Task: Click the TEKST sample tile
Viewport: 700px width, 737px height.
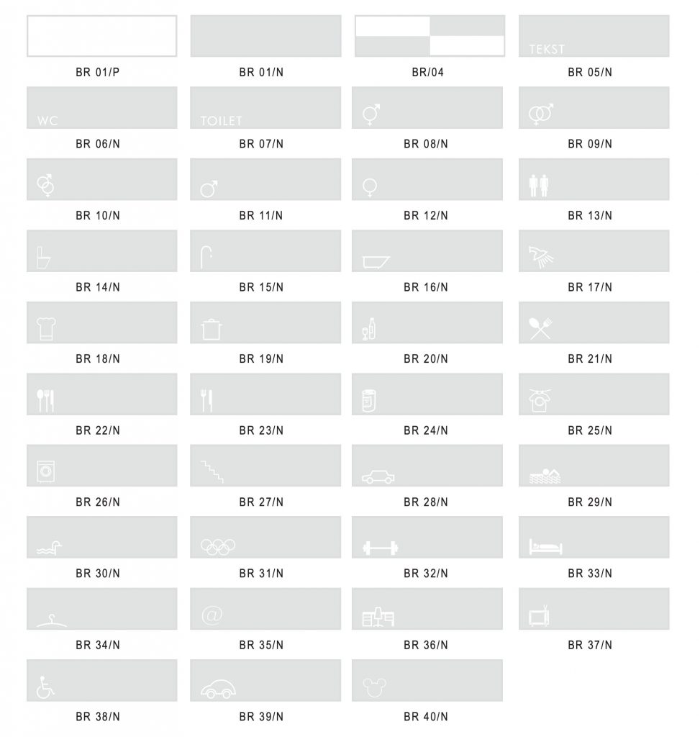Action: pyautogui.click(x=594, y=36)
